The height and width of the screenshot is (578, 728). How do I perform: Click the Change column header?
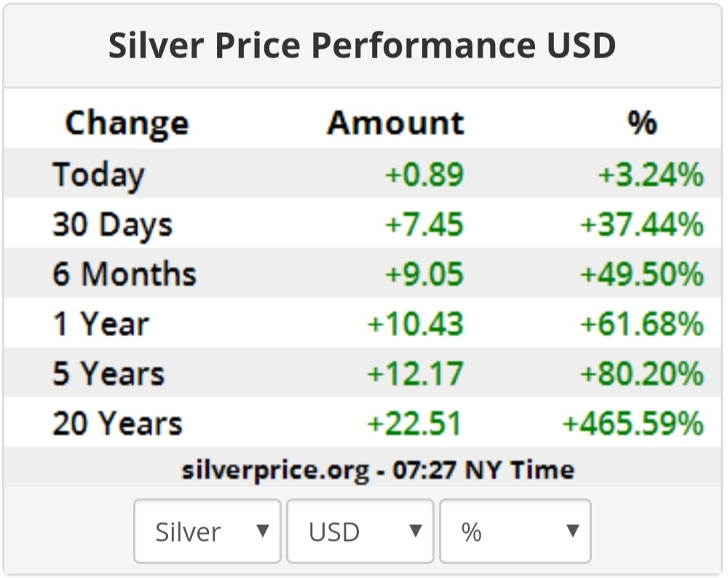(x=127, y=124)
